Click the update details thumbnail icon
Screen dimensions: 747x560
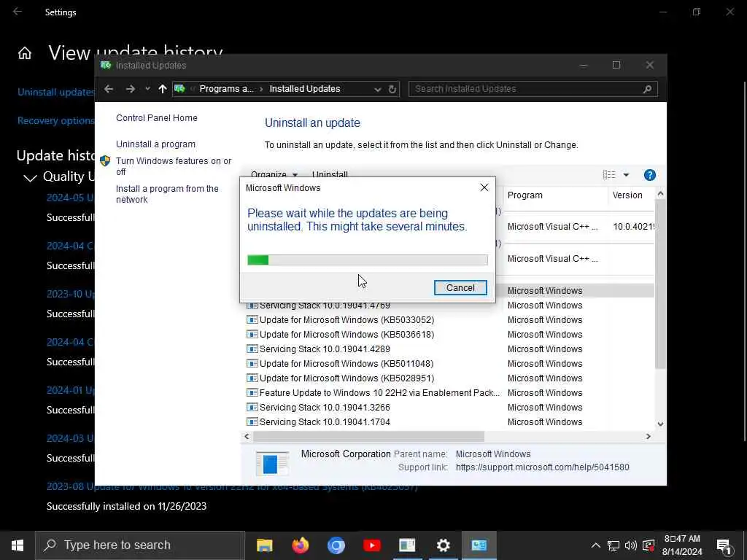coord(272,463)
